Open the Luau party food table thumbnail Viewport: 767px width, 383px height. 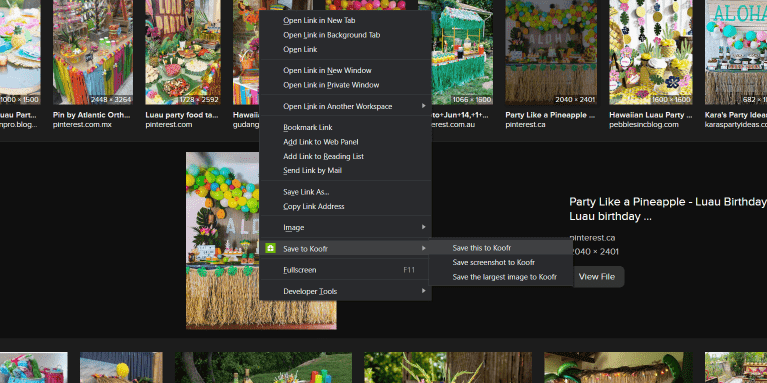coord(183,52)
